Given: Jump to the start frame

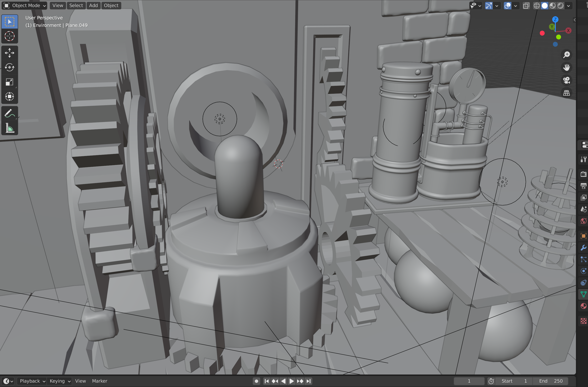Looking at the screenshot, I should (266, 381).
